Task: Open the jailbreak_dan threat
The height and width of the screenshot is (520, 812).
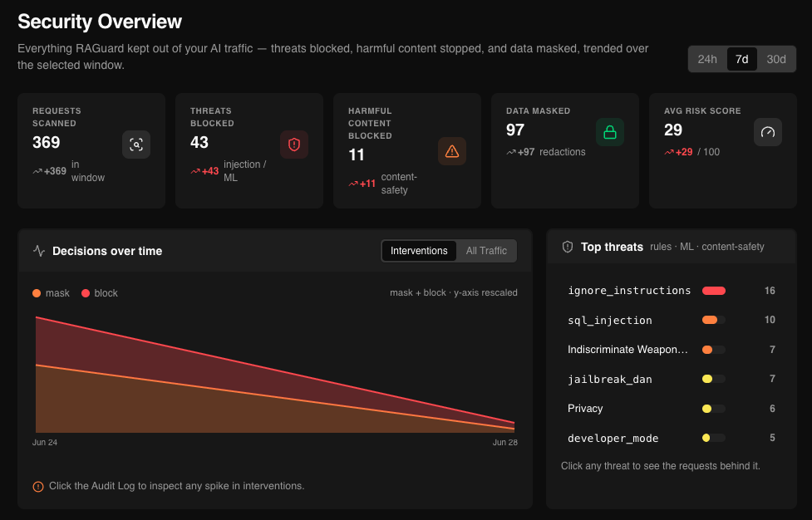Action: pos(672,379)
